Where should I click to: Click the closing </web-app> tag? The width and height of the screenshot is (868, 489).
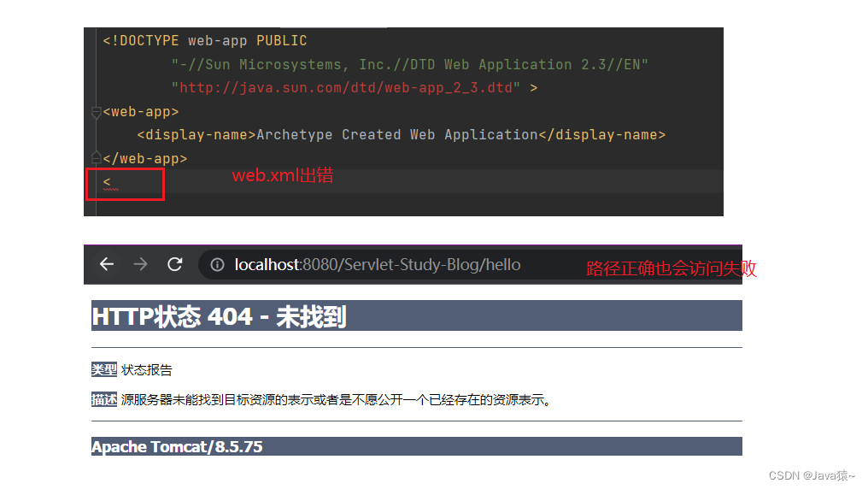[145, 159]
